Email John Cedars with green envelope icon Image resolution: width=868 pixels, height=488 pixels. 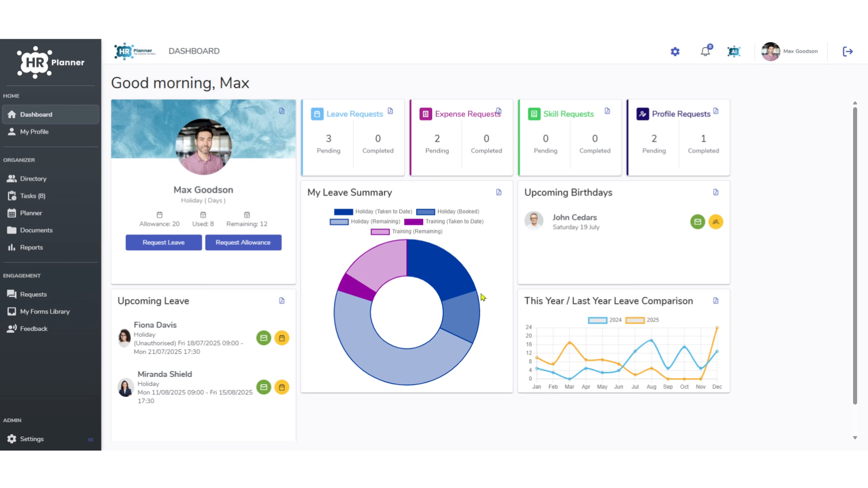698,222
